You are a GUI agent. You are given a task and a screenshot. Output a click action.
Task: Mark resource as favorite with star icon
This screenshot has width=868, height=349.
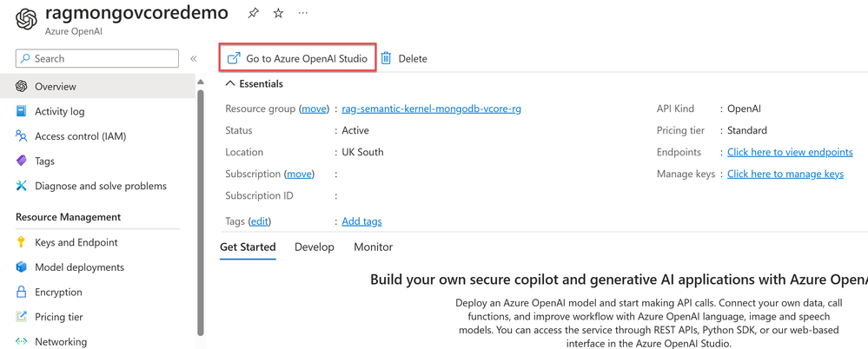pyautogui.click(x=278, y=14)
